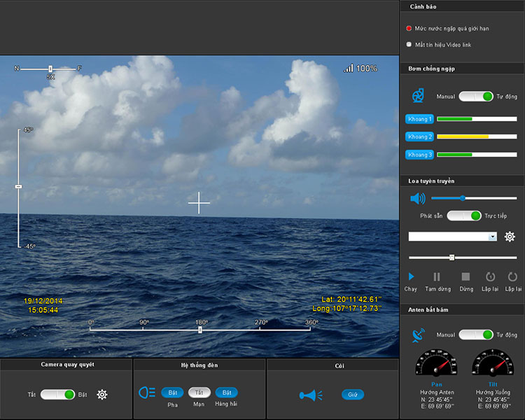Click the video signal strength icon
The height and width of the screenshot is (420, 525).
pos(349,69)
